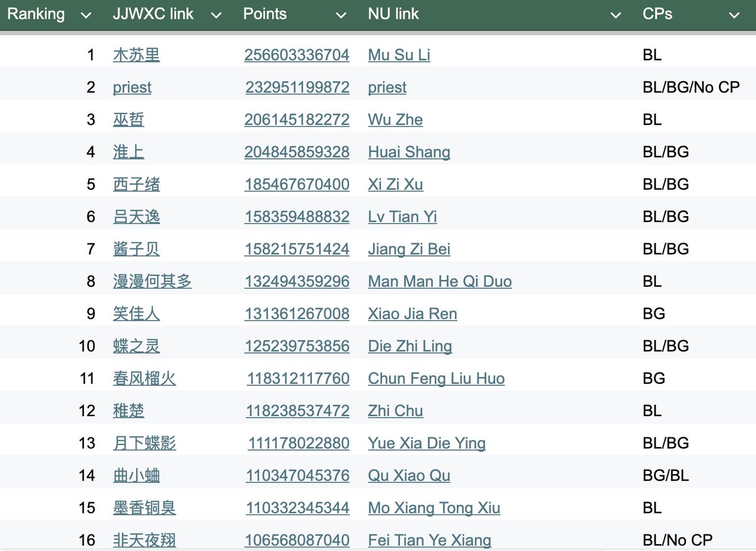Open the JJWXC link 蝶之灵

[x=136, y=346]
